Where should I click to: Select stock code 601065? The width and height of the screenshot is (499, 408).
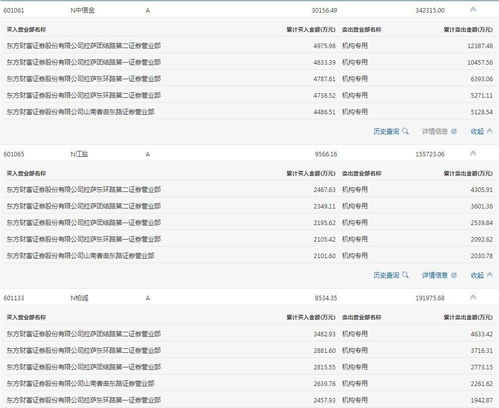[x=14, y=154]
